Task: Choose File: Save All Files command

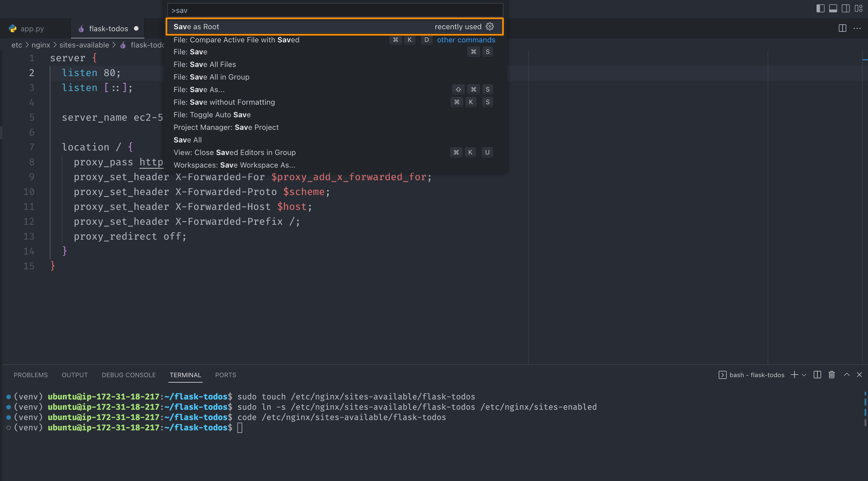Action: (x=335, y=65)
